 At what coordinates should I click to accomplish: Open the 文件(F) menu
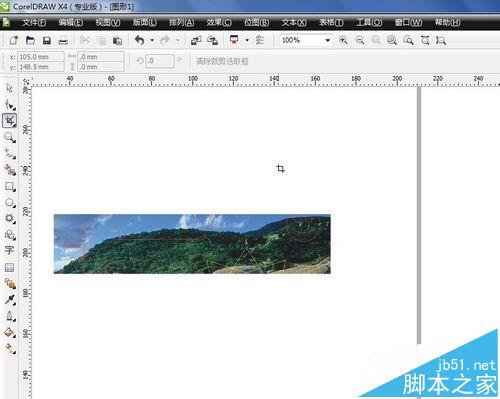pyautogui.click(x=34, y=23)
